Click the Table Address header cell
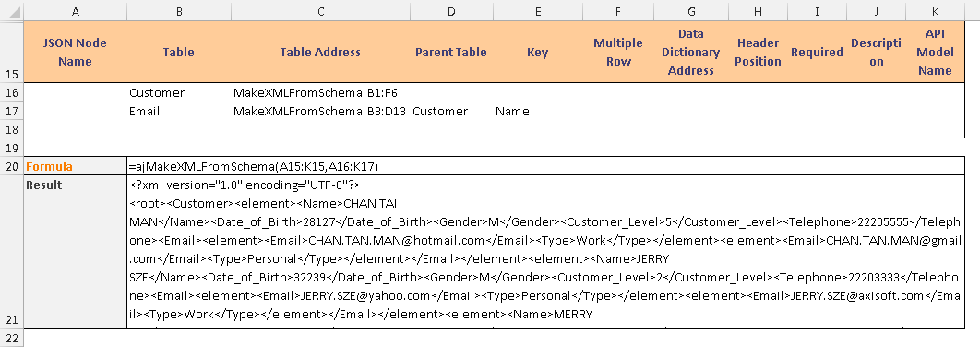The height and width of the screenshot is (347, 980). click(x=320, y=52)
